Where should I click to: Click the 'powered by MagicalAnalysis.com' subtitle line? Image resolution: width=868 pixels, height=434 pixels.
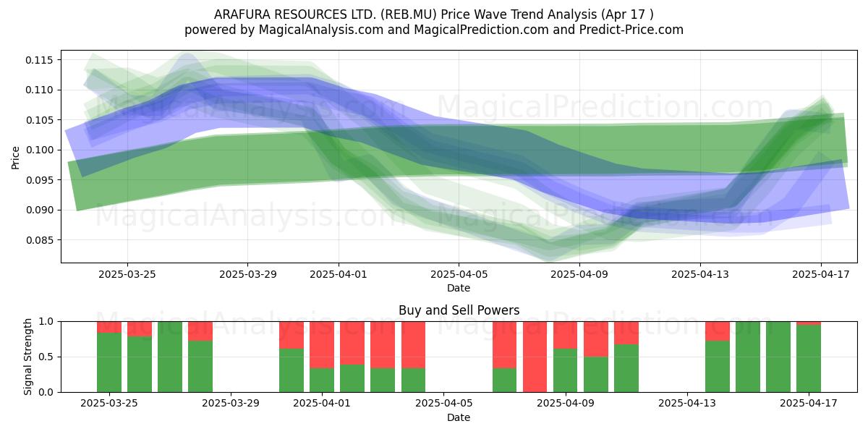point(434,30)
